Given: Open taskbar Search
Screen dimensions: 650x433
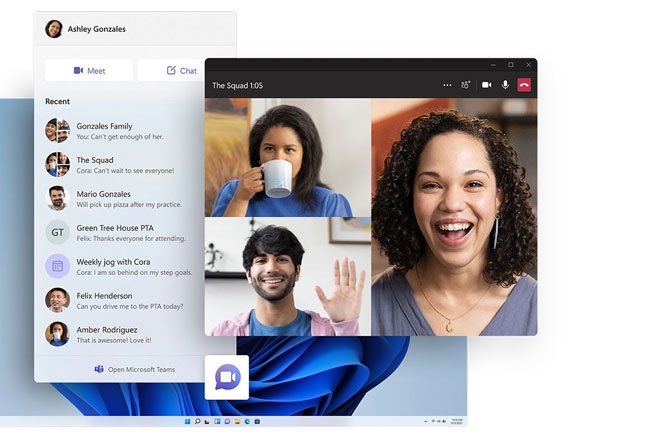Looking at the screenshot, I should 197,421.
